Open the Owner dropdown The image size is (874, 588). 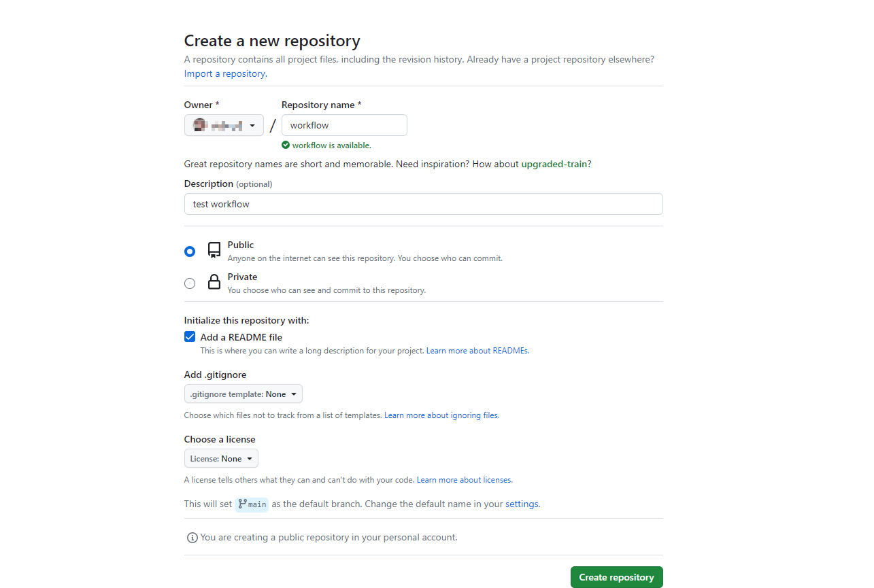[x=224, y=125]
